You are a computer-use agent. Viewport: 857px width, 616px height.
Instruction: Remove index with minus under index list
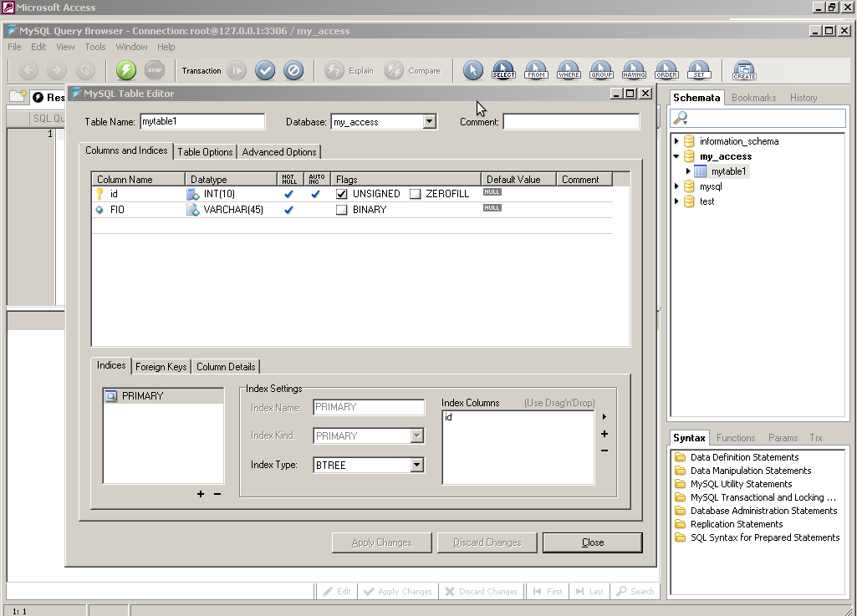(217, 494)
